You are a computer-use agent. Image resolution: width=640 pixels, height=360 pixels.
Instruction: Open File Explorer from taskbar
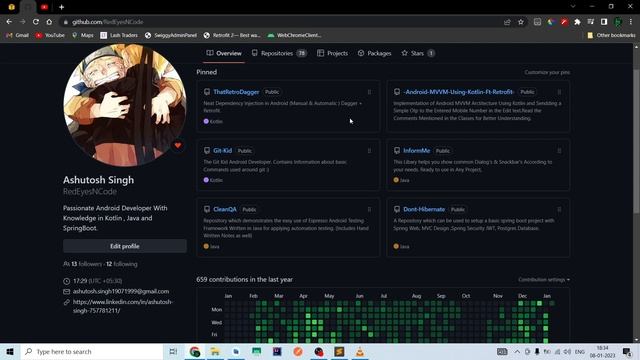coord(215,351)
